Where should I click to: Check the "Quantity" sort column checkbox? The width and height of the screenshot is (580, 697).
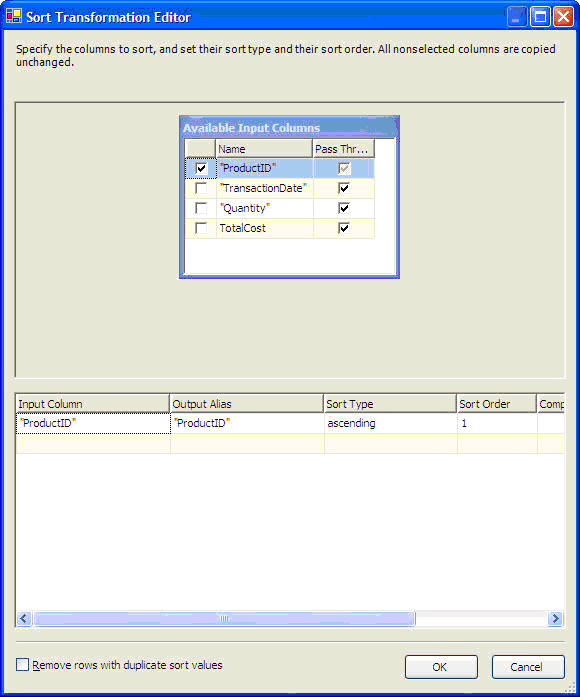coord(201,208)
